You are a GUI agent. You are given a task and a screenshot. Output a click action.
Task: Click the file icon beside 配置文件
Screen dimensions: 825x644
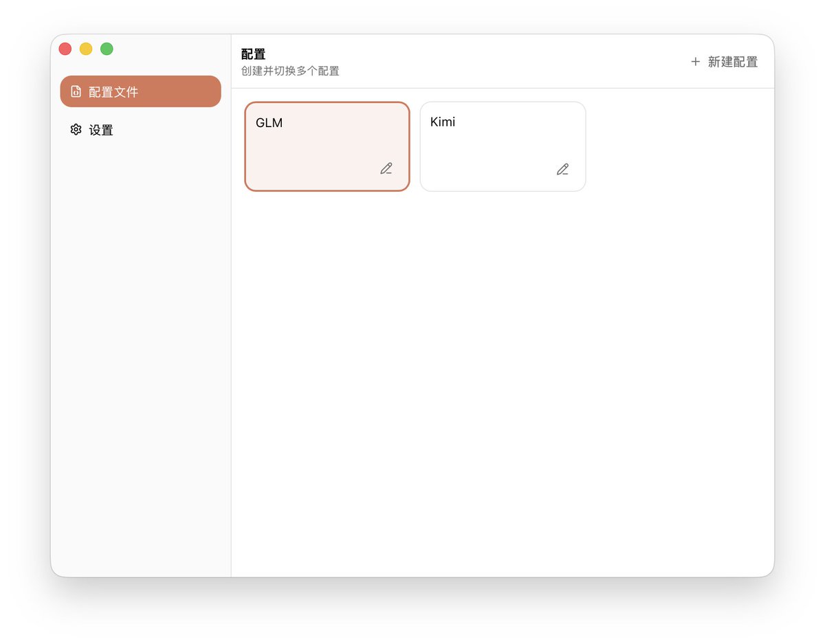(76, 91)
